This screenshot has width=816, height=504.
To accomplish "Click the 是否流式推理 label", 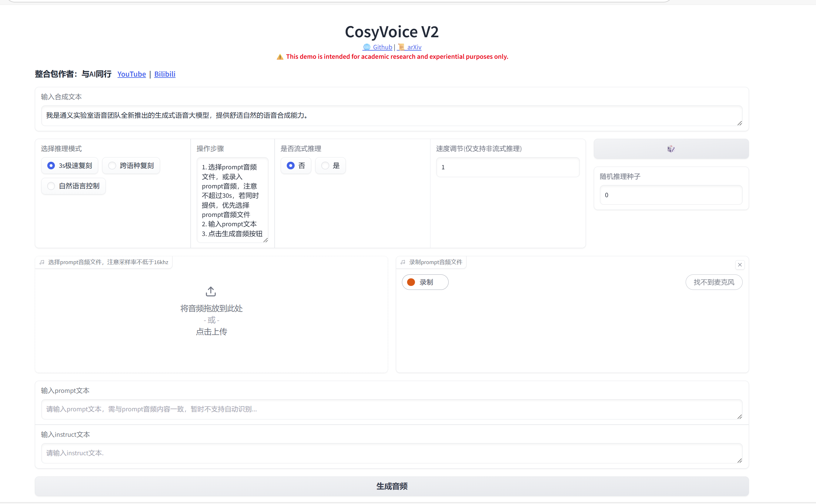I will (x=301, y=149).
